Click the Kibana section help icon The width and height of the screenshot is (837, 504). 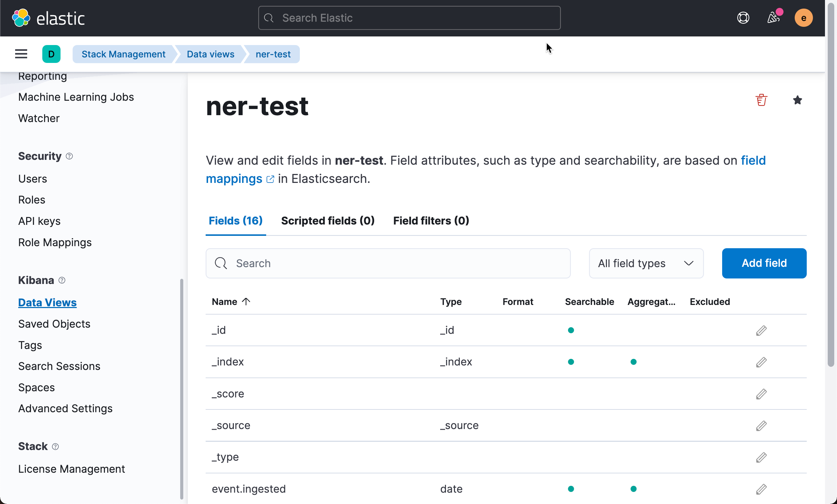point(62,280)
